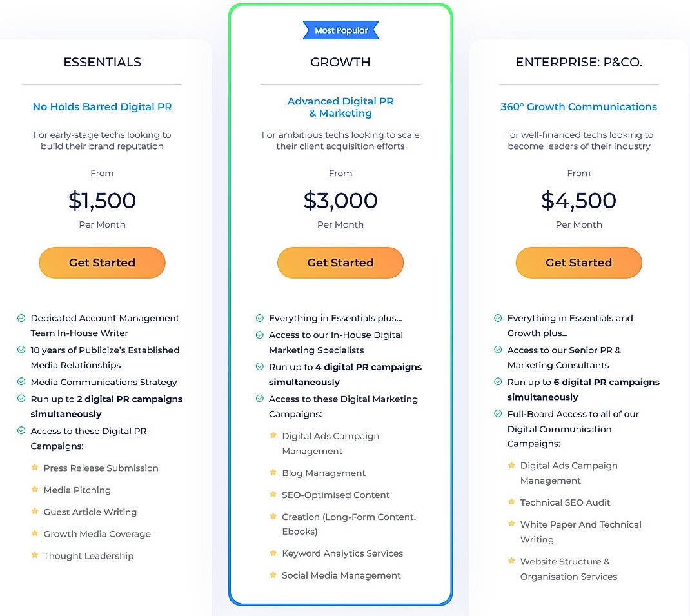Click the checkmark beside Media Communications Strategy

[20, 382]
